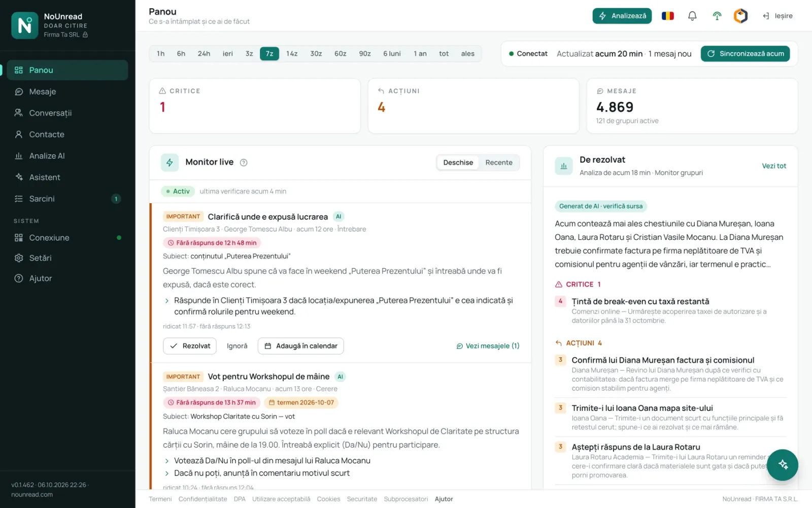Image resolution: width=812 pixels, height=508 pixels.
Task: Select the 30z time range
Action: click(316, 53)
